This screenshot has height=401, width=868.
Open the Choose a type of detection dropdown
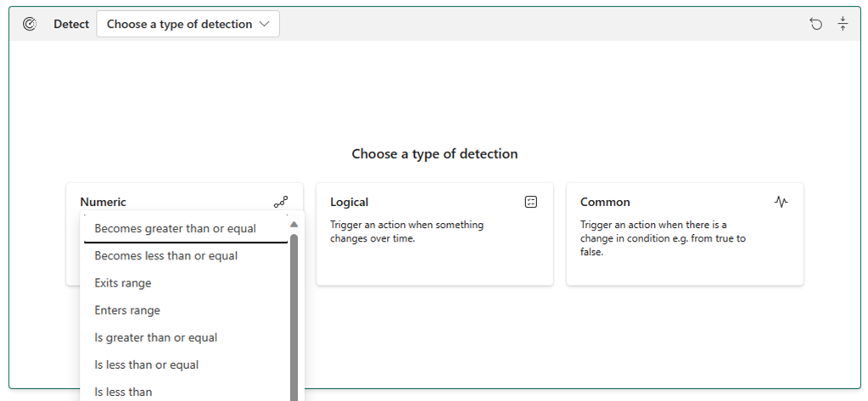click(x=188, y=24)
